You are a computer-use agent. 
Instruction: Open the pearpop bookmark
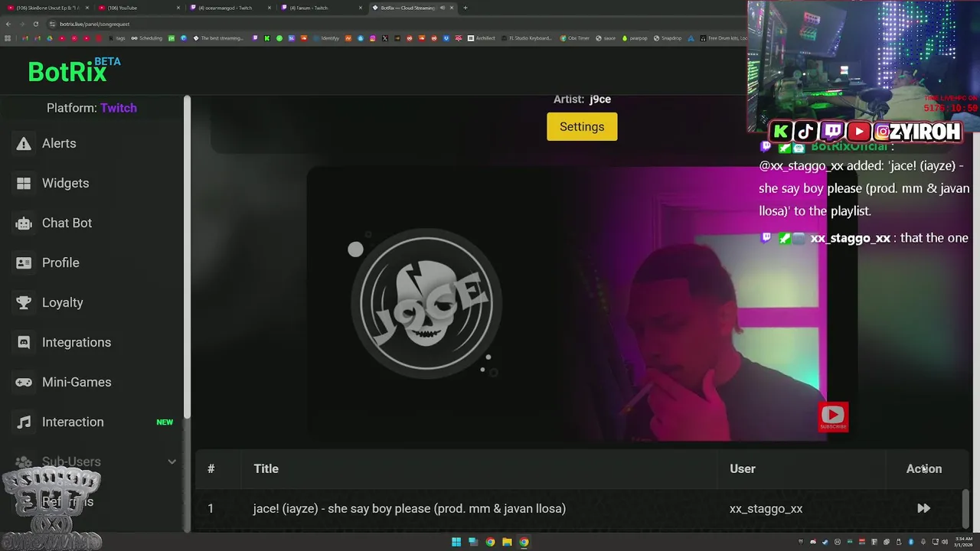pos(634,38)
